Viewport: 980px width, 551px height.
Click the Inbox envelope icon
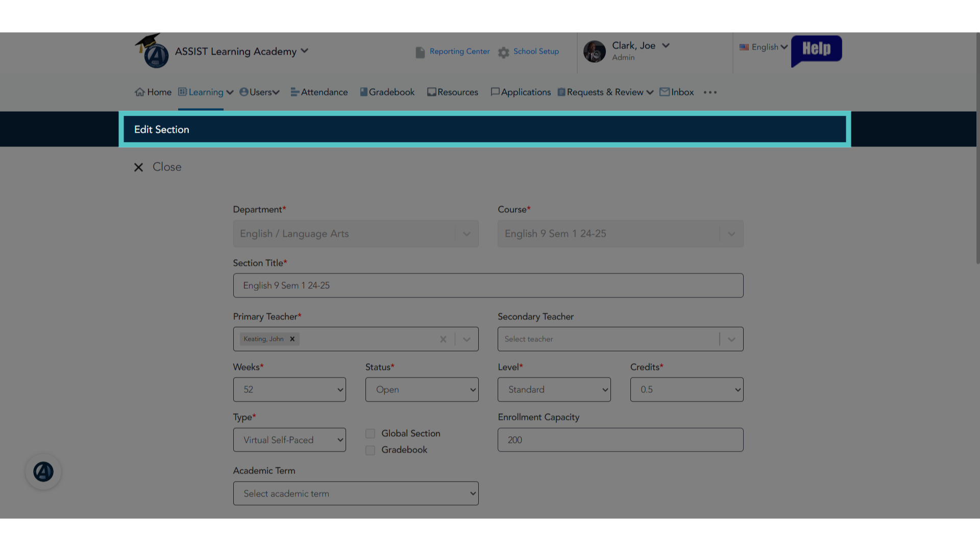(664, 92)
